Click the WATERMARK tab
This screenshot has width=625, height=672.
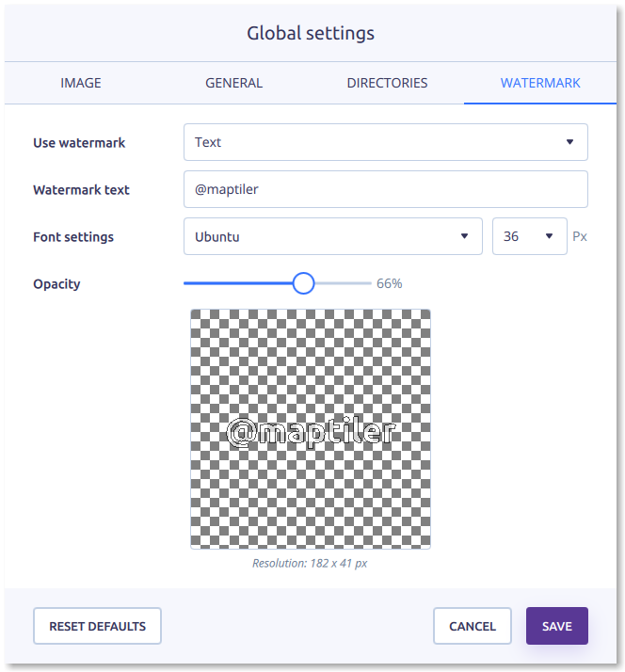tap(540, 83)
